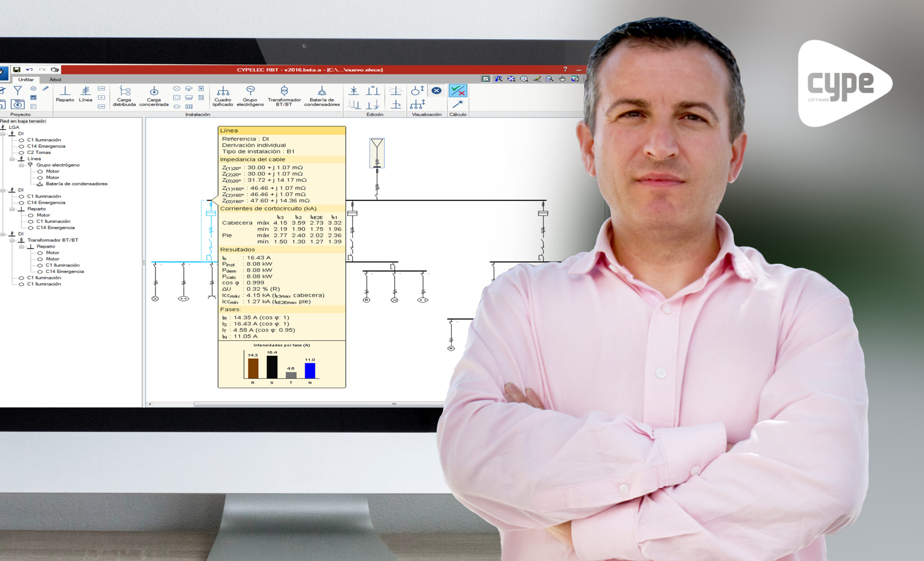Select the Línea tree item
This screenshot has width=924, height=561.
point(34,159)
